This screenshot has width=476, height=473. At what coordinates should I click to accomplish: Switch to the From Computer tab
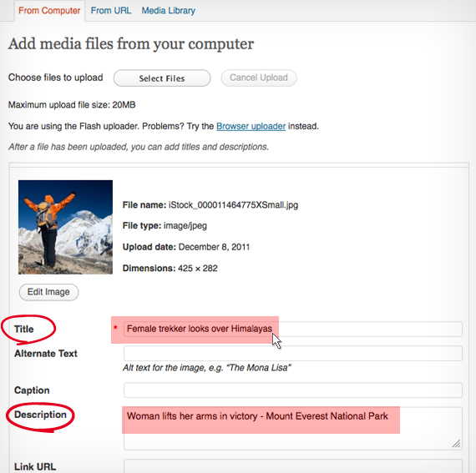49,11
